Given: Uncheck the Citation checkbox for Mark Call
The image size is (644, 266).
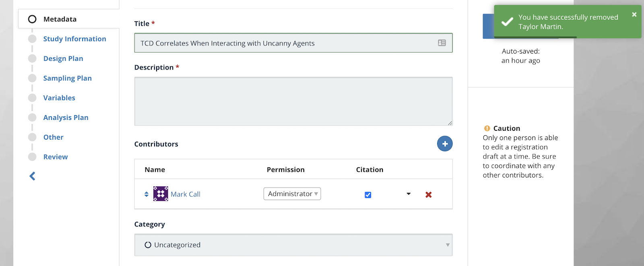Looking at the screenshot, I should (368, 195).
